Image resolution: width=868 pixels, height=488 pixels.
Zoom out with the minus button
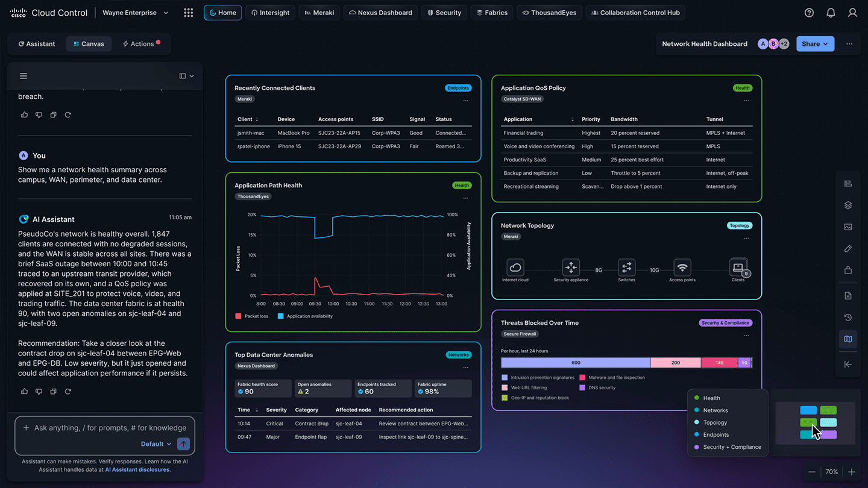click(812, 472)
